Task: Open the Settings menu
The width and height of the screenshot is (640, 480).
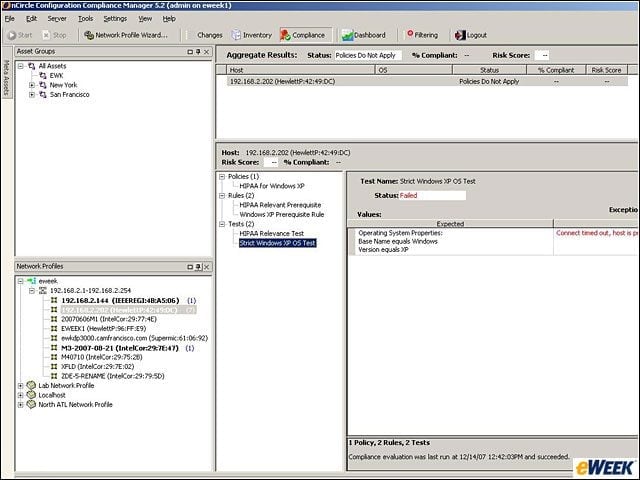Action: 115,19
